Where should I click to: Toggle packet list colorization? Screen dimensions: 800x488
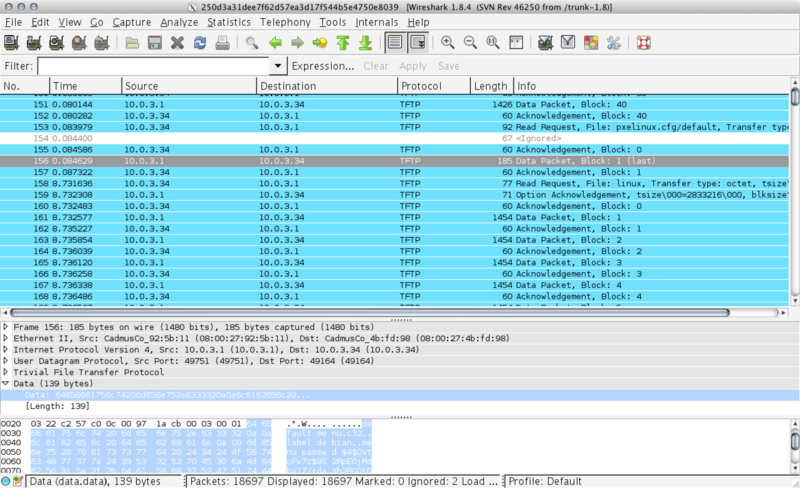[395, 43]
